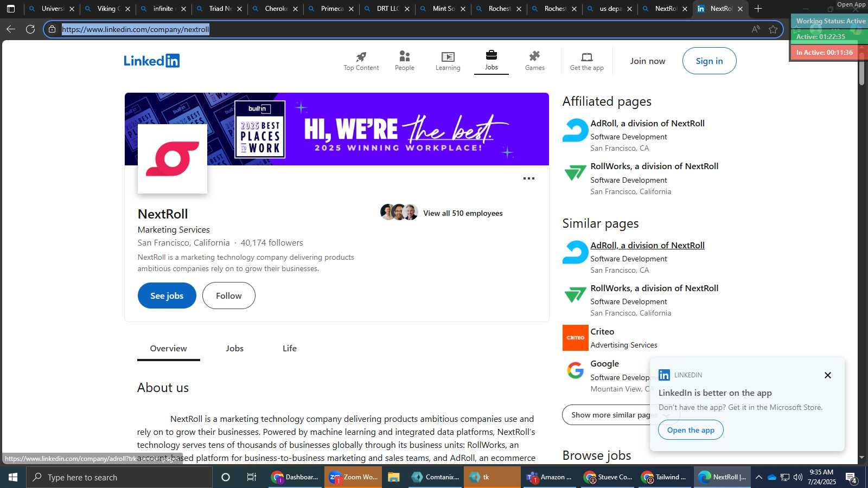This screenshot has width=868, height=488.
Task: Open the tab actions menu icon
Action: click(x=10, y=9)
